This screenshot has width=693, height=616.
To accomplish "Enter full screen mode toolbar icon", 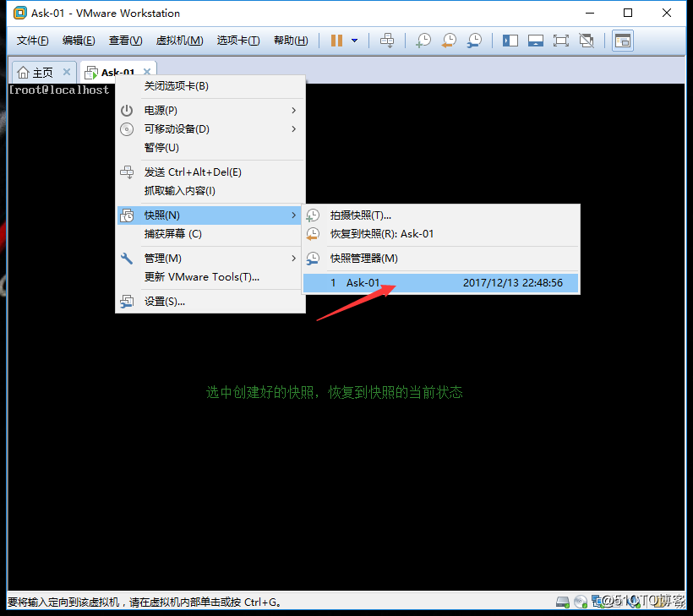I will (x=561, y=41).
